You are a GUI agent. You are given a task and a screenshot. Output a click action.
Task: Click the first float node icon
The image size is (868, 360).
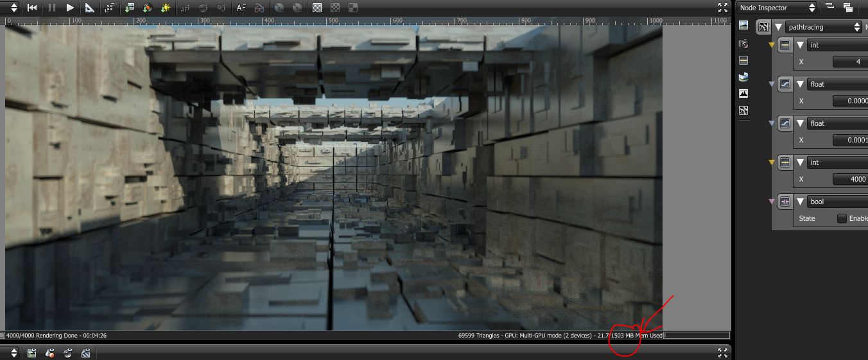tap(785, 84)
